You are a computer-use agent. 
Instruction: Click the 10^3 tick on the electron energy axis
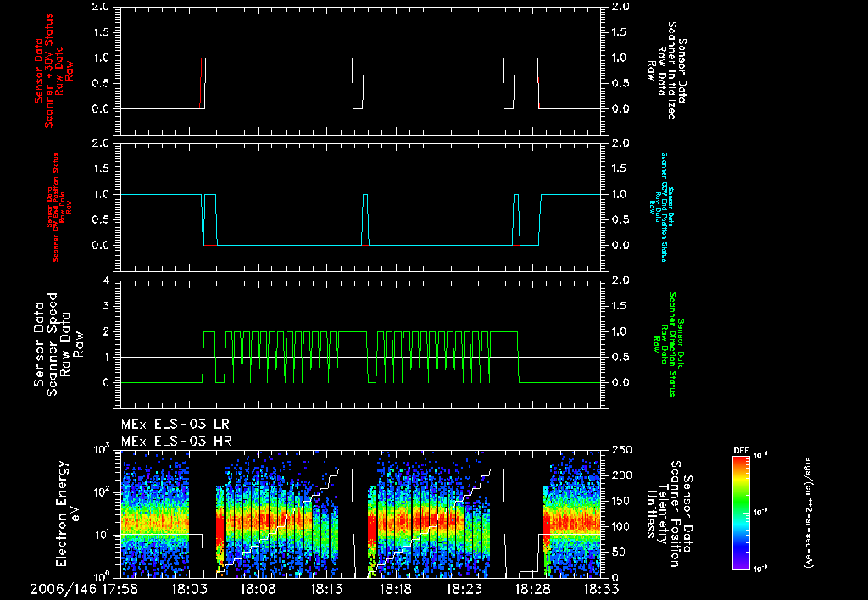(101, 450)
